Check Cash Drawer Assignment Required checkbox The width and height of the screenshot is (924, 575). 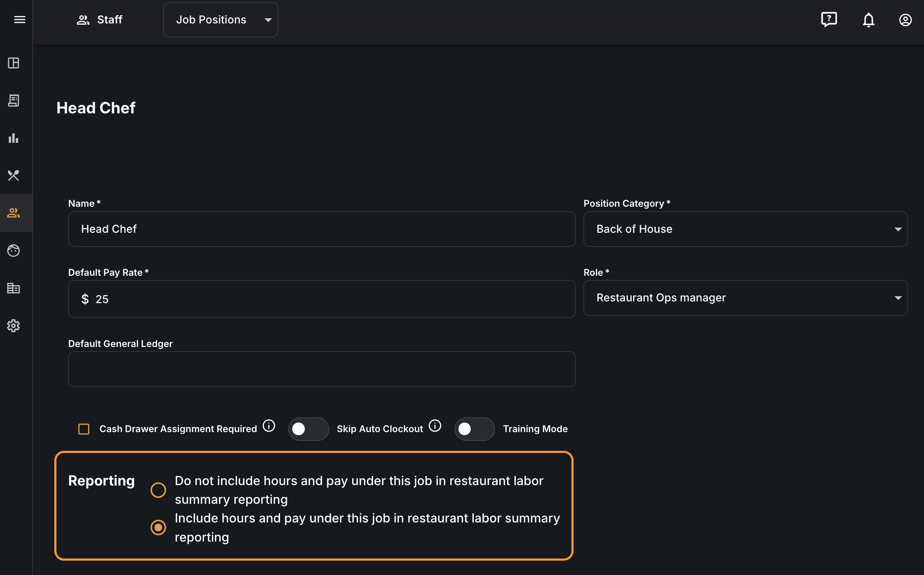coord(84,429)
